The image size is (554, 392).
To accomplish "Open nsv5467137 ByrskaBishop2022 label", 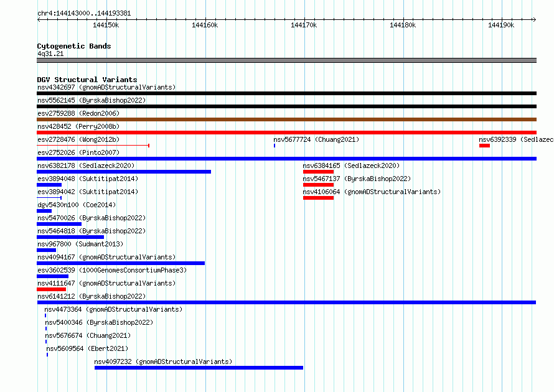I will (357, 179).
